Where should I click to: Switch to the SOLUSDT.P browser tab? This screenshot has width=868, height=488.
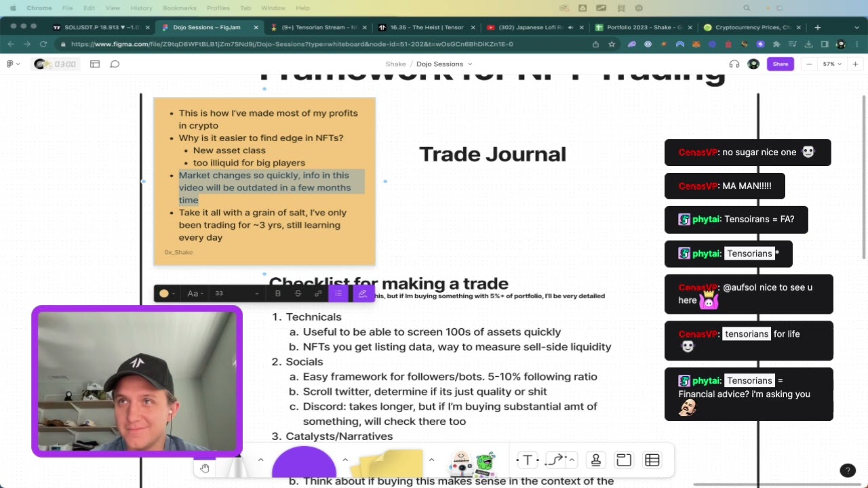pyautogui.click(x=100, y=27)
